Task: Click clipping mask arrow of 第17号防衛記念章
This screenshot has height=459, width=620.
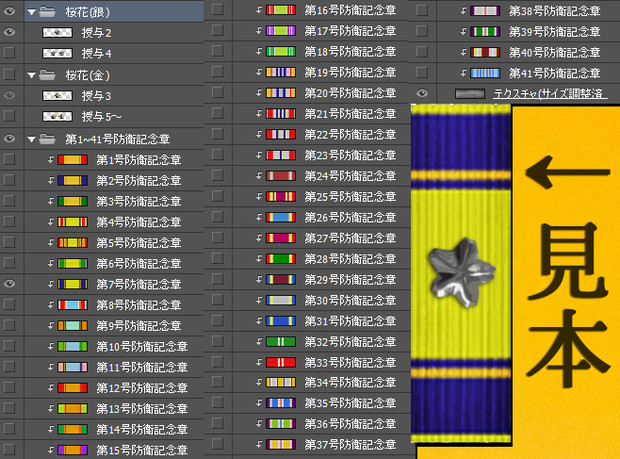Action: pyautogui.click(x=259, y=30)
